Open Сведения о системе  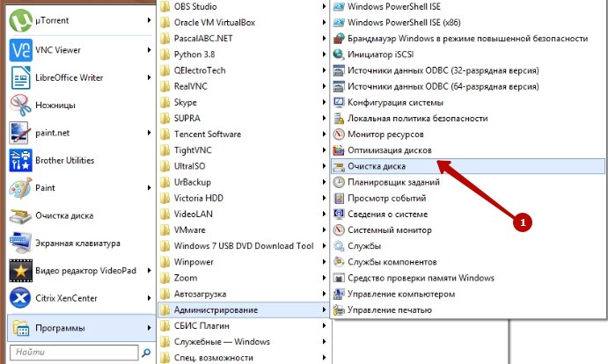click(468, 214)
